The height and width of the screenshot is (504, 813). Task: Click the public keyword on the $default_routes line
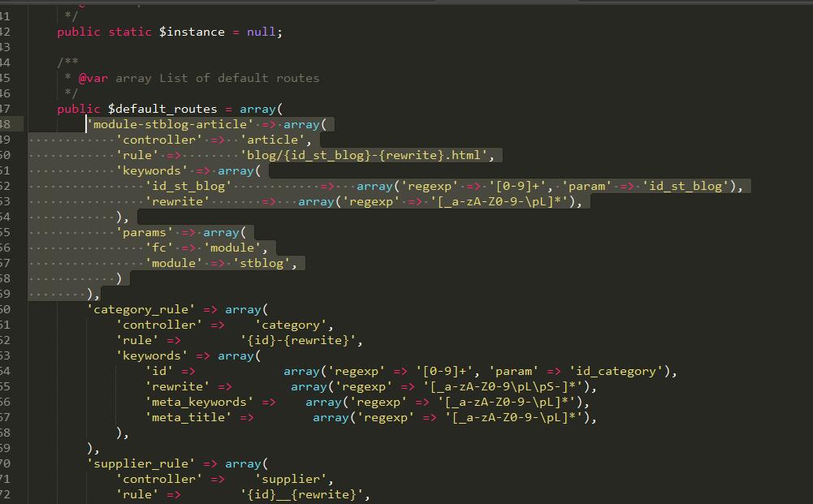pos(78,110)
